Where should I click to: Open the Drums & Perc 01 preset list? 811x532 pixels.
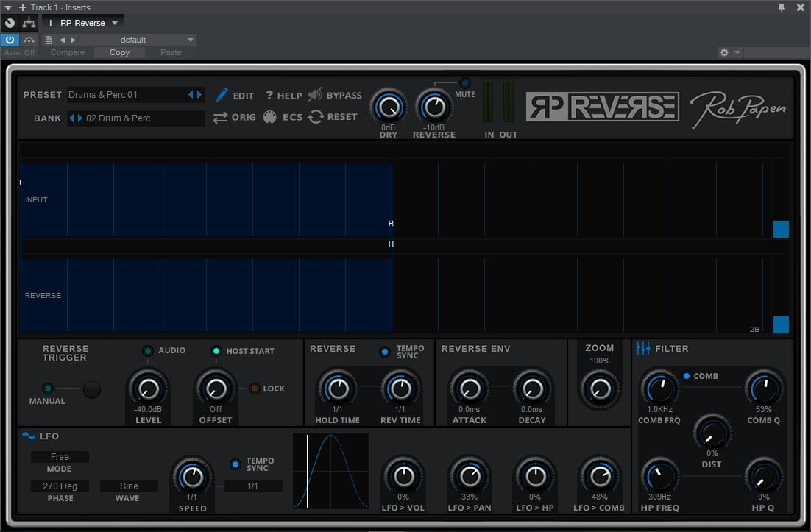coord(127,95)
